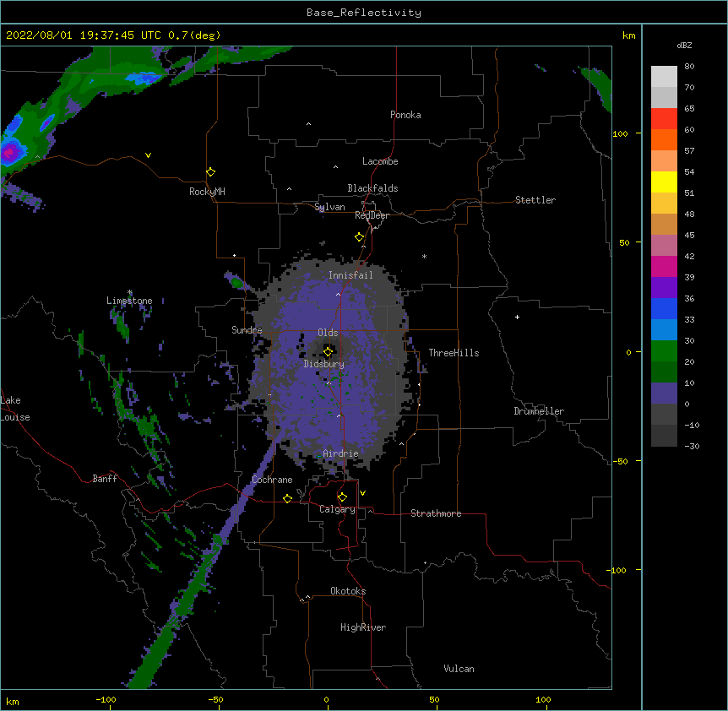The width and height of the screenshot is (728, 711).
Task: Click the Calgary label
Action: click(x=337, y=509)
